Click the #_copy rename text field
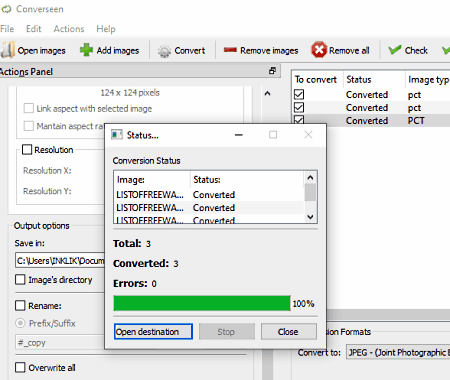This screenshot has width=450, height=380. pyautogui.click(x=60, y=343)
